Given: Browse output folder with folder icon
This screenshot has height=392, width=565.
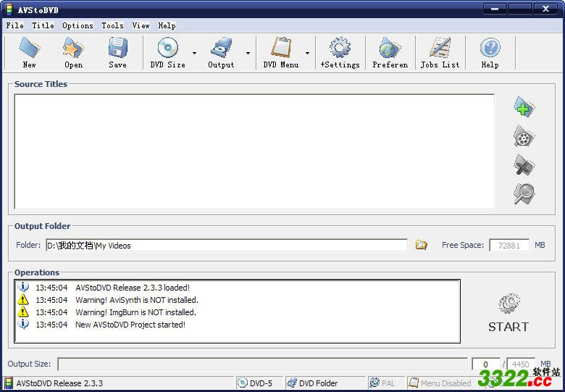Looking at the screenshot, I should 422,245.
